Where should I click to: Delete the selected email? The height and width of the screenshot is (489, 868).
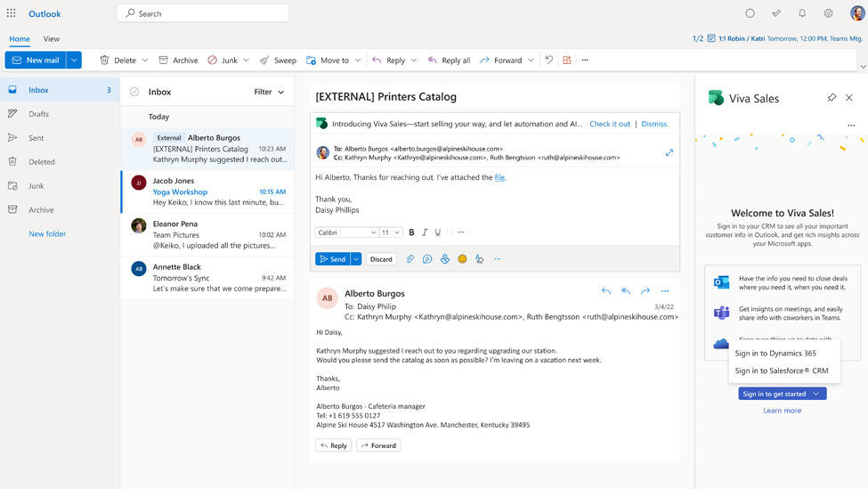(118, 60)
